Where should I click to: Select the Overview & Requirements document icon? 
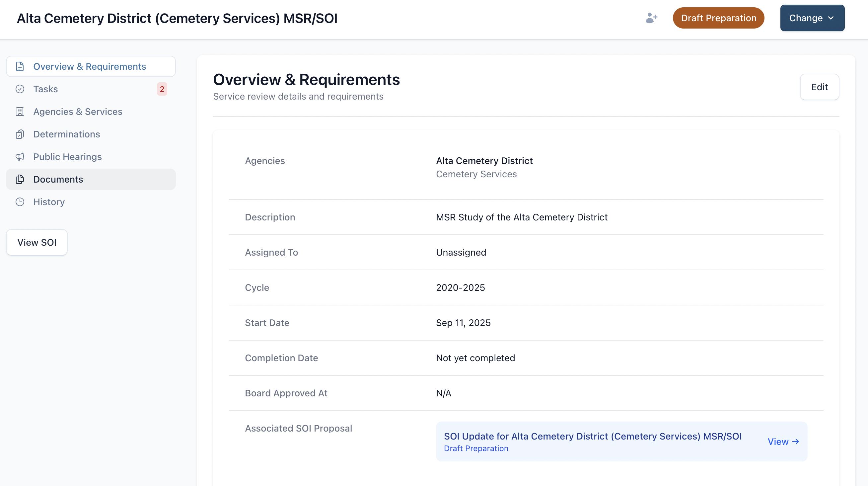(20, 66)
